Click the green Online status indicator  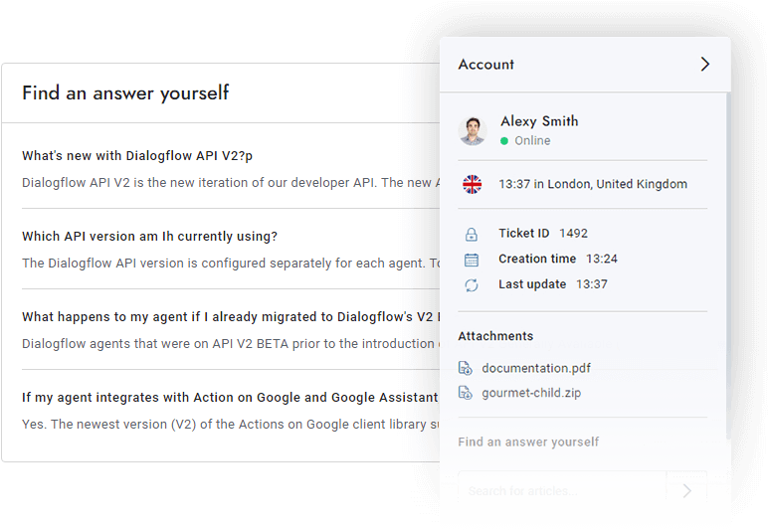pos(504,141)
